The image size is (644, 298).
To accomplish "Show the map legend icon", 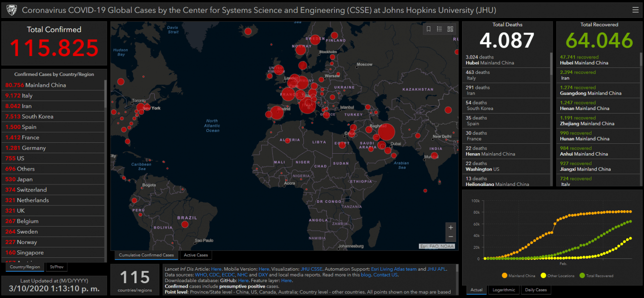I will point(439,29).
